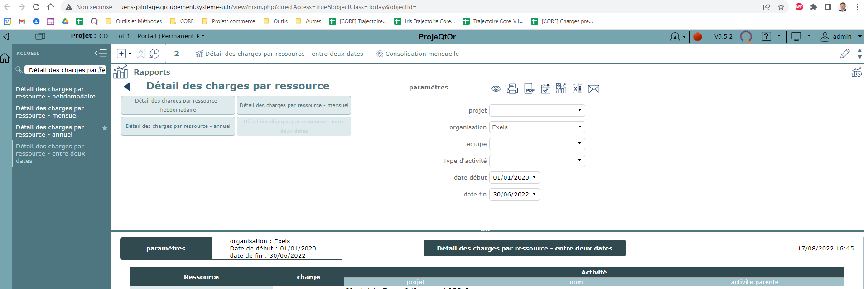The width and height of the screenshot is (868, 289).
Task: Open the projet dropdown
Action: coord(579,110)
